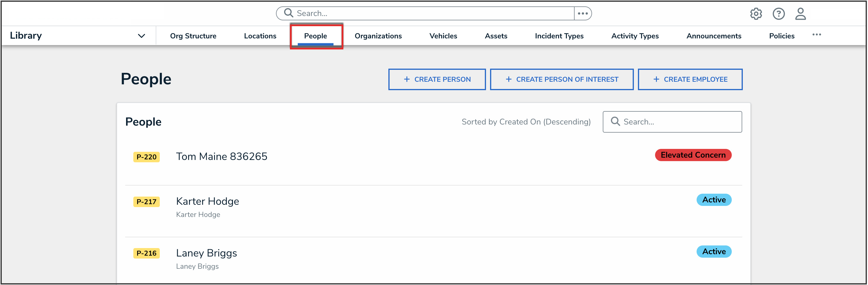Click the Create Person button
The width and height of the screenshot is (868, 285).
(437, 79)
